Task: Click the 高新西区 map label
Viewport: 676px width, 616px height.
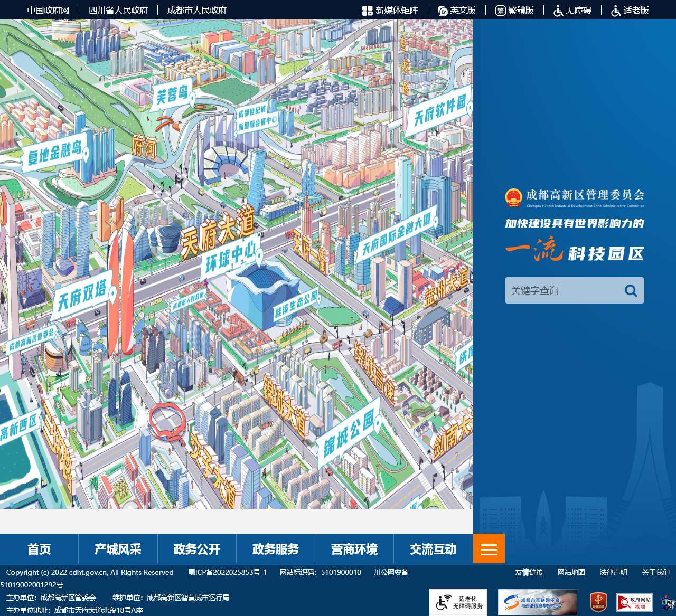Action: (19, 427)
